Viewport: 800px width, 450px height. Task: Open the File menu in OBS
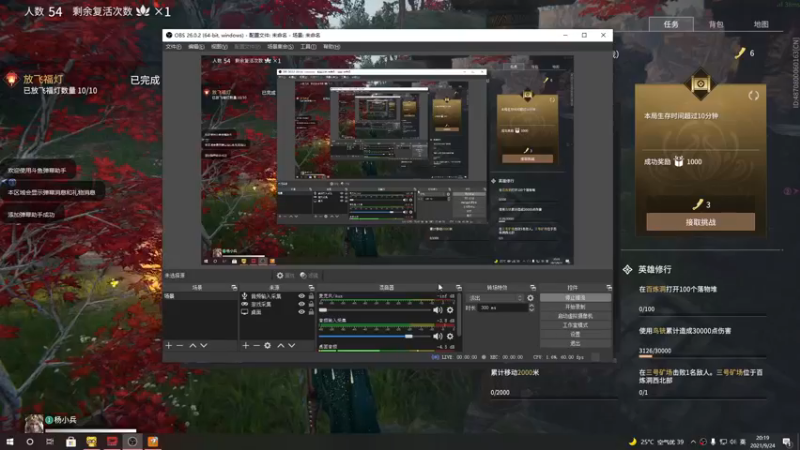tap(173, 46)
